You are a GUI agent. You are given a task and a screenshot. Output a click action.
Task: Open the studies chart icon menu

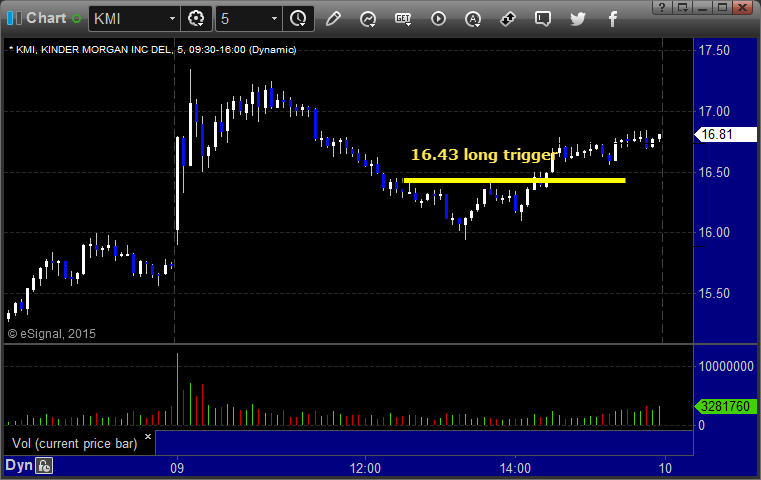tap(368, 19)
